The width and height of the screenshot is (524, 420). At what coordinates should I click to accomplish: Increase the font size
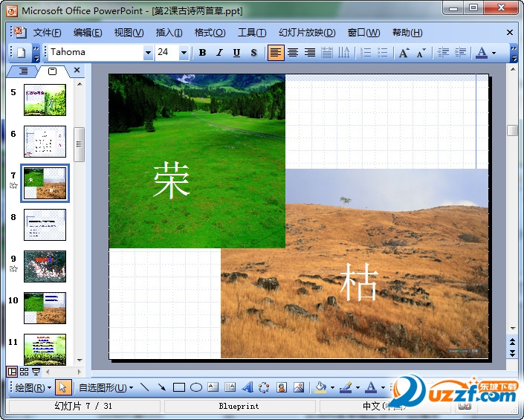[404, 53]
